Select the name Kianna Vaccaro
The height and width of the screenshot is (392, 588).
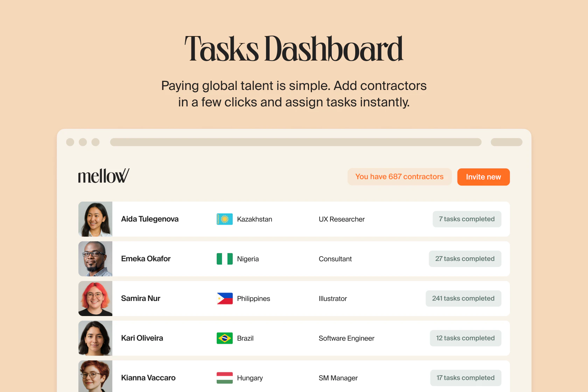click(x=148, y=378)
